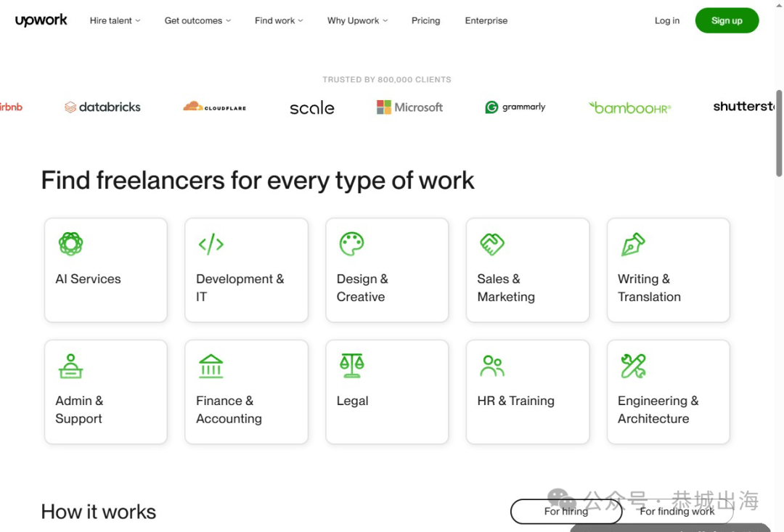Click the page vertical scrollbar

click(779, 133)
